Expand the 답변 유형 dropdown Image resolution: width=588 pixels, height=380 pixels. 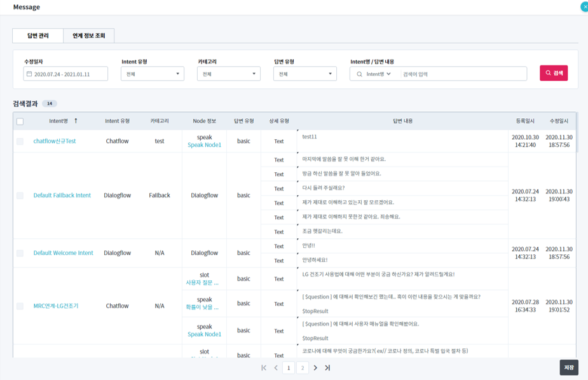[305, 74]
